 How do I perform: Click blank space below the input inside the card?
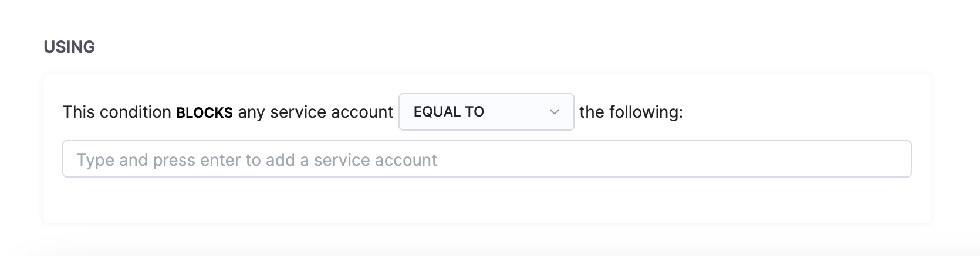[x=486, y=200]
